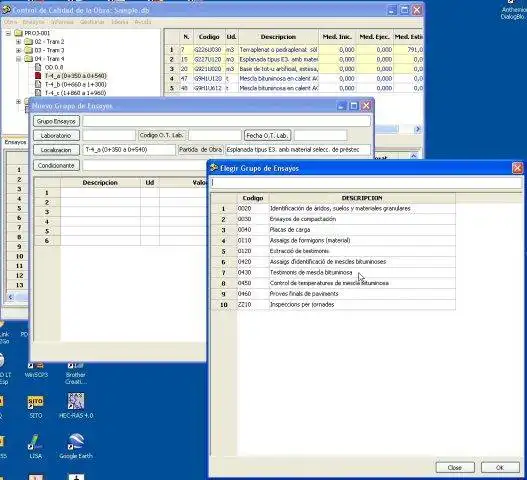Screen dimensions: 527x480
Task: Click the Localizacion button
Action: [x=56, y=150]
